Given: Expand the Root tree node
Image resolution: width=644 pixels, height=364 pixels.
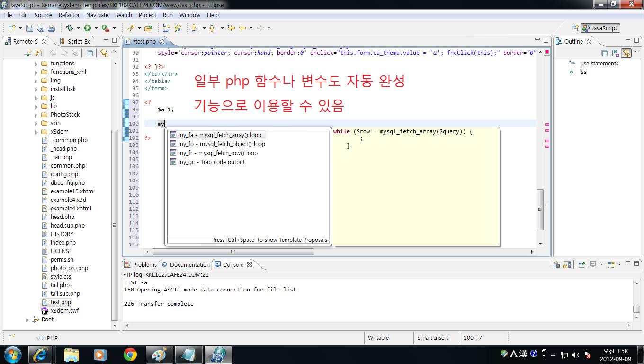Looking at the screenshot, I should tap(27, 320).
